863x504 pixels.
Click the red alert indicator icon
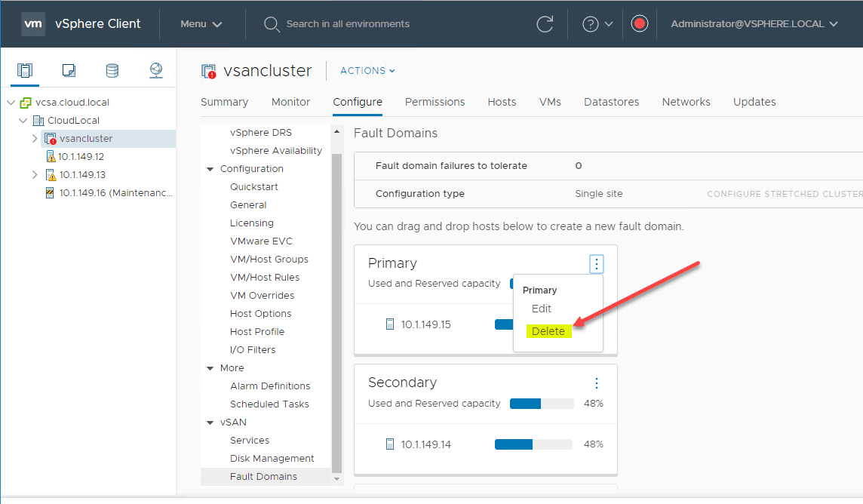640,24
